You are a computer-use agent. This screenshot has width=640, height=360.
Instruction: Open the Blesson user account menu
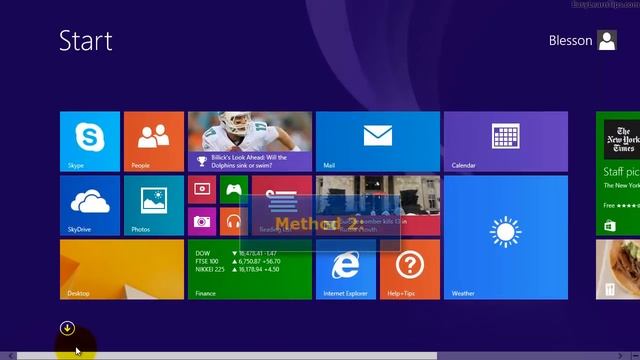[x=582, y=40]
